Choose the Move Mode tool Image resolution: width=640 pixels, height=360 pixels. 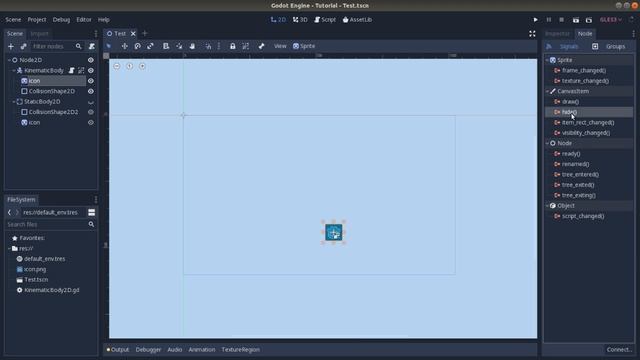[124, 46]
